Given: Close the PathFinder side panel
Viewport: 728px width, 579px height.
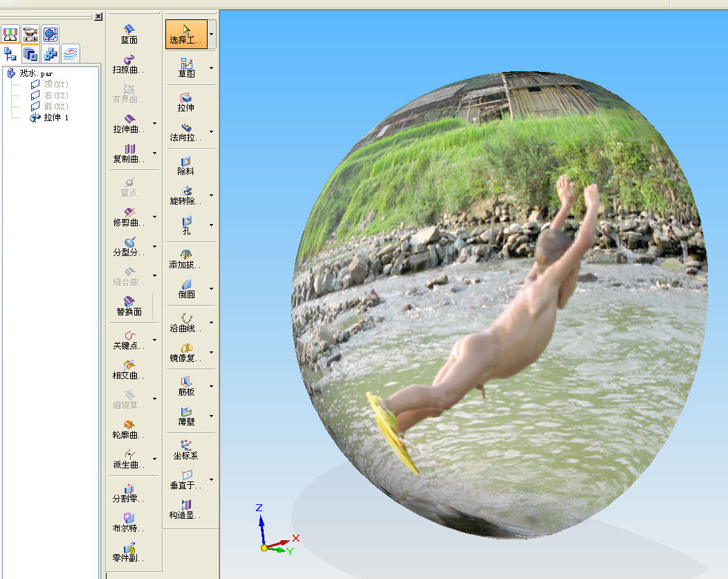Looking at the screenshot, I should pyautogui.click(x=98, y=17).
